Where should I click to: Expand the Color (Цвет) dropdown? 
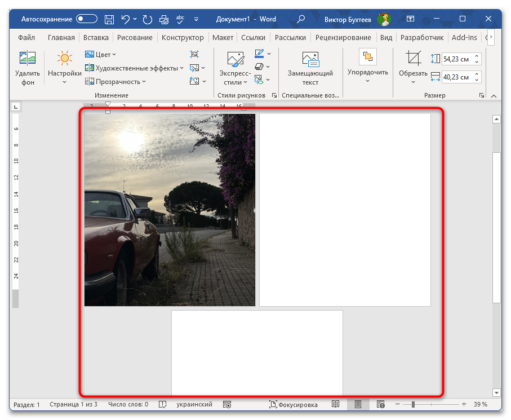point(100,55)
